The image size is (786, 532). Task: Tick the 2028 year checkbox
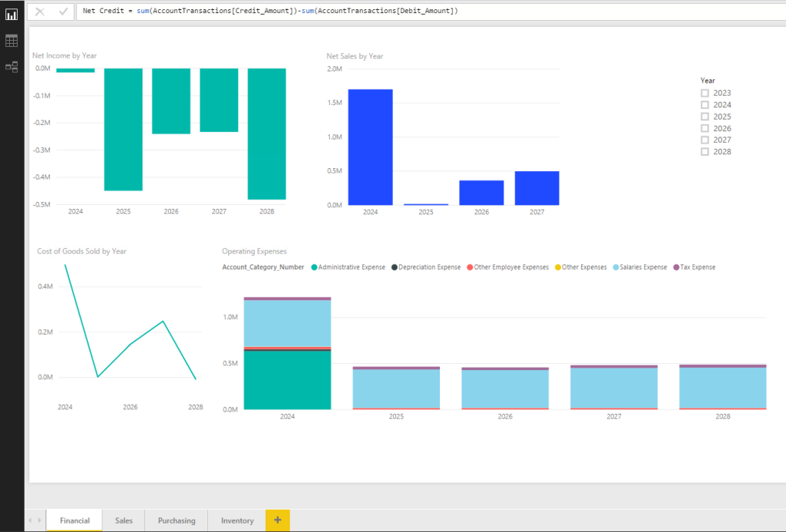pyautogui.click(x=705, y=151)
